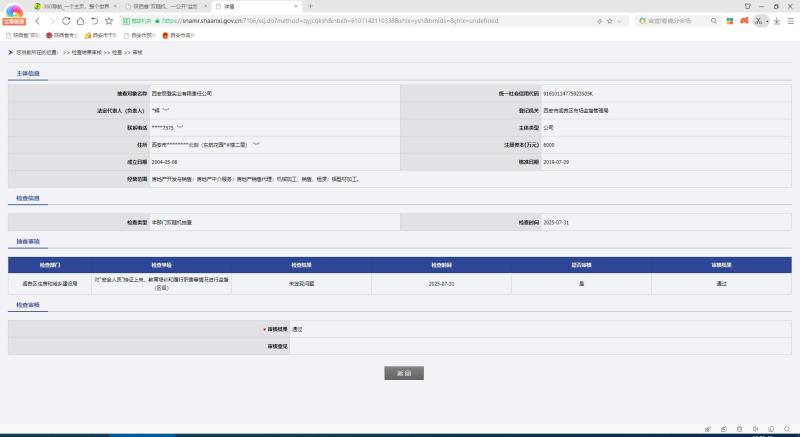Click the 检查 breadcrumb link
This screenshot has width=800, height=437.
click(x=118, y=52)
